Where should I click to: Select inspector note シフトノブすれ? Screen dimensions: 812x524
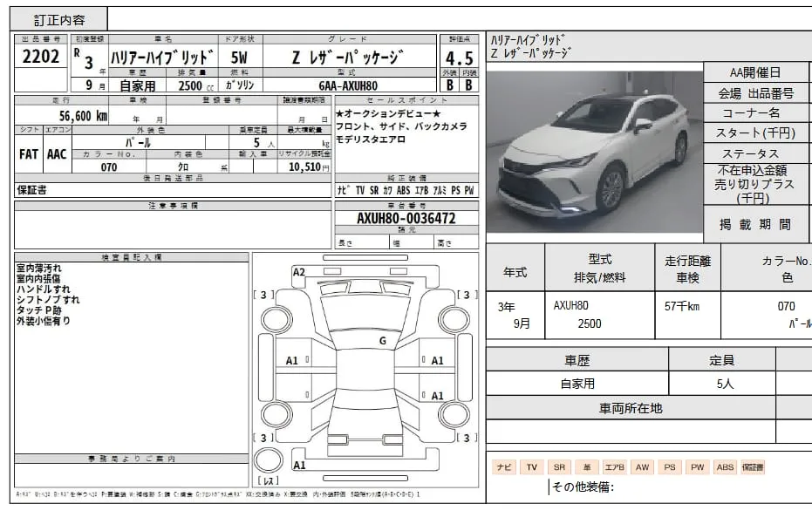(x=48, y=300)
